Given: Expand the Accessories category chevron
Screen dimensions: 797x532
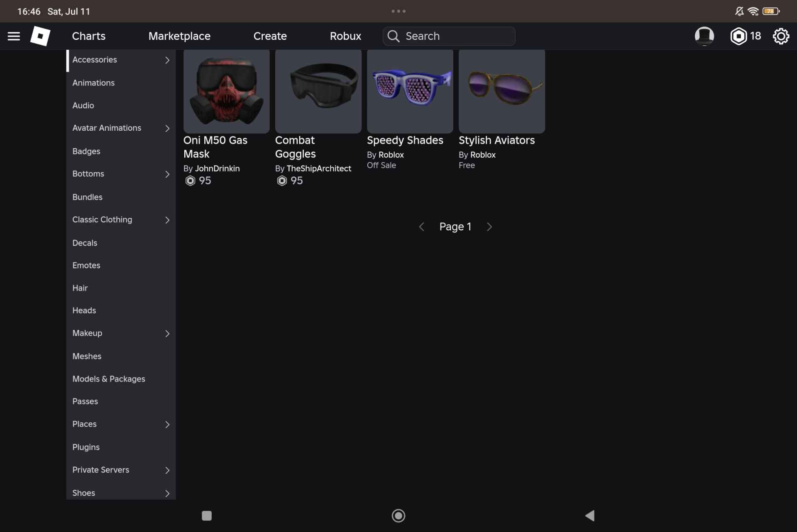Looking at the screenshot, I should pyautogui.click(x=167, y=60).
